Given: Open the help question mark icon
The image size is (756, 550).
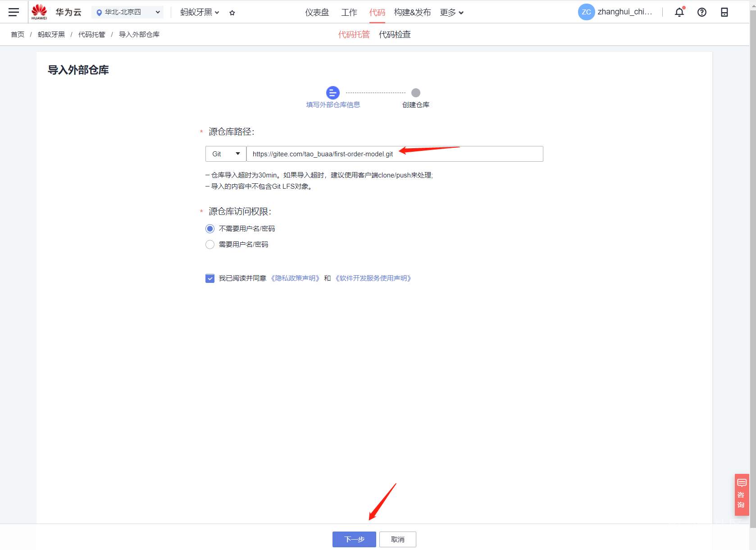Looking at the screenshot, I should [702, 12].
